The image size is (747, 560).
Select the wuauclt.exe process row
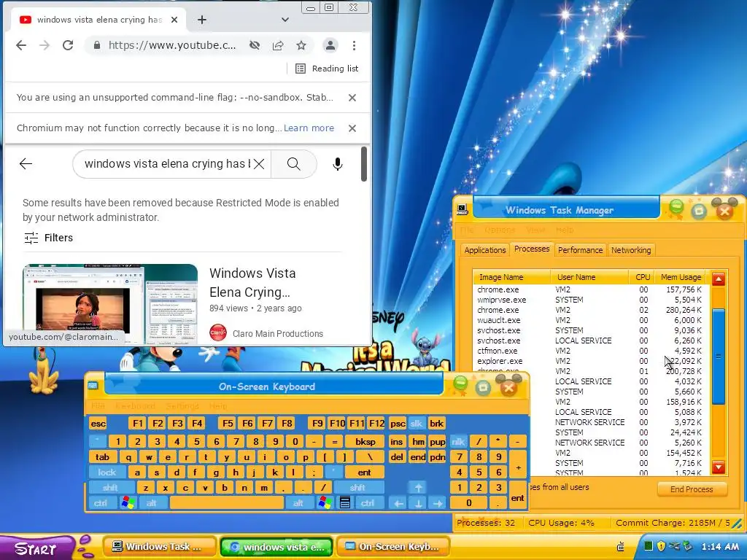tap(589, 321)
